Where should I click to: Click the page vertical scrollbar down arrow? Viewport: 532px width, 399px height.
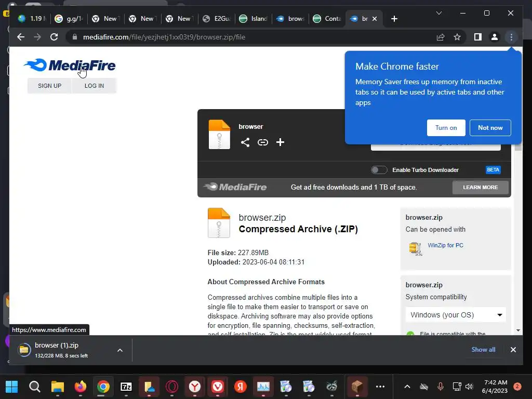click(518, 330)
